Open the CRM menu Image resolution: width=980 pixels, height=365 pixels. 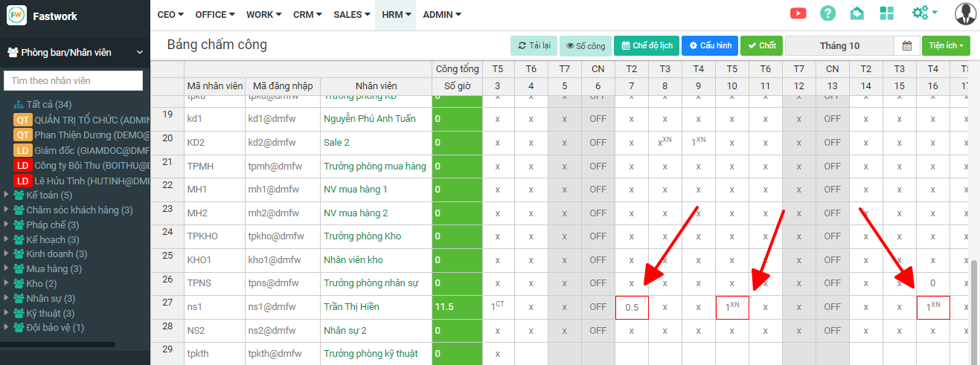[307, 14]
